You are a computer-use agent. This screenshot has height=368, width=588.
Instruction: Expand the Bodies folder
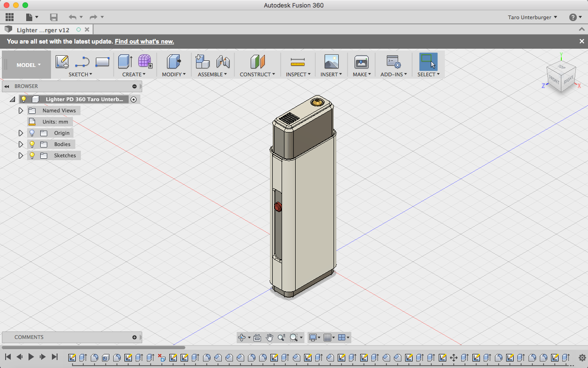[21, 144]
